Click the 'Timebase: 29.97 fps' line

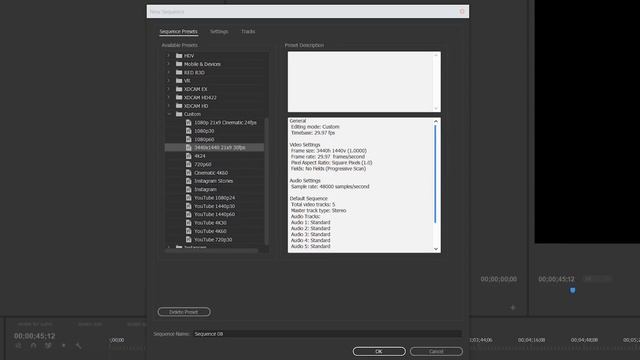click(313, 133)
